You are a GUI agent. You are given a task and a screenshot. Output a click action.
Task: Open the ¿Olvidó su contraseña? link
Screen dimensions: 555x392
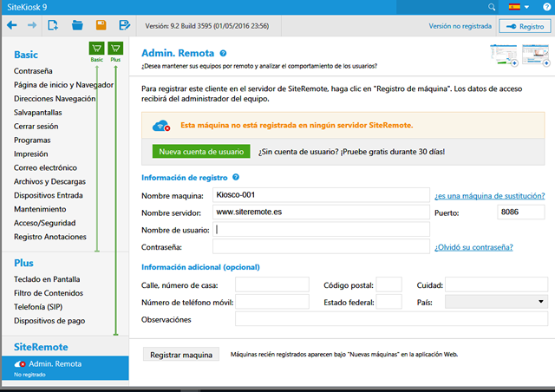(479, 247)
